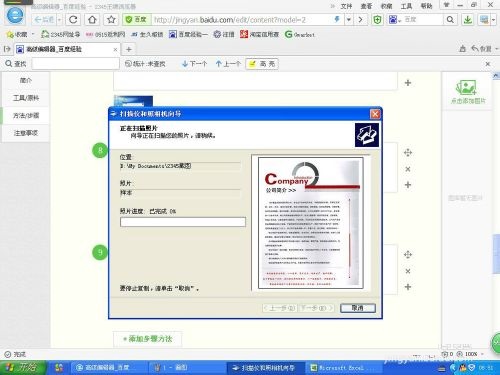This screenshot has height=375, width=500.
Task: Switch to the browser taskbar button
Action: pos(109,368)
